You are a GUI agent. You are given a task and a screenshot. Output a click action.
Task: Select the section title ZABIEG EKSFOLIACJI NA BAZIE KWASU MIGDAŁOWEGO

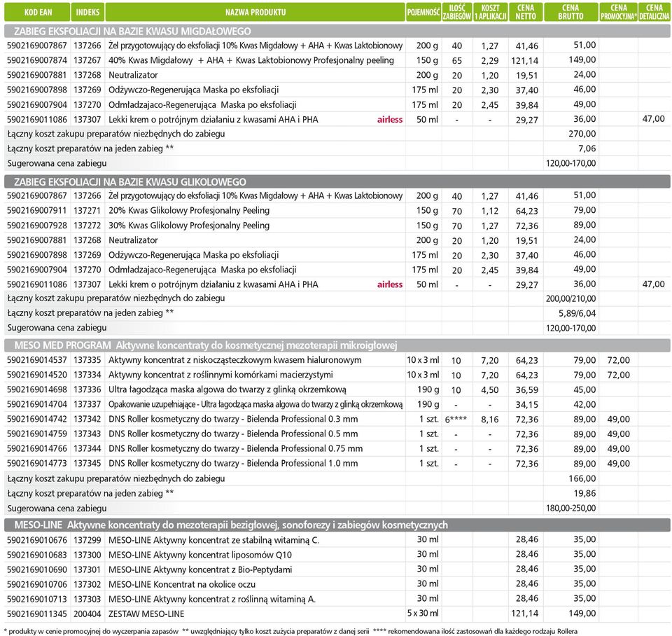(132, 32)
